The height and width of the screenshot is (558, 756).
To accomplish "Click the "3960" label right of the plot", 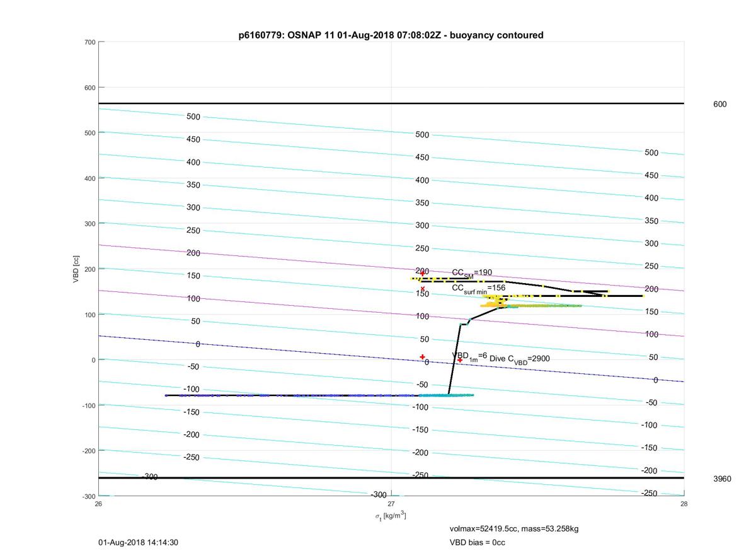I will coord(722,479).
